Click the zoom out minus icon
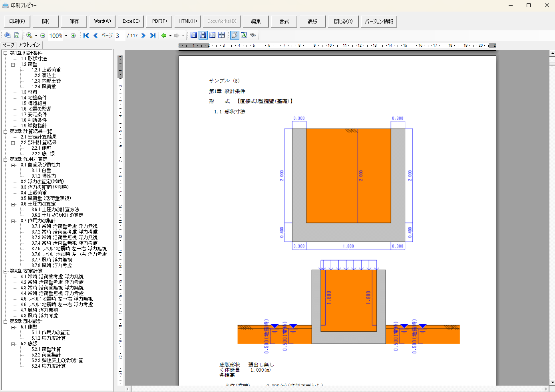Screen dimensions: 555x392 click(43, 36)
